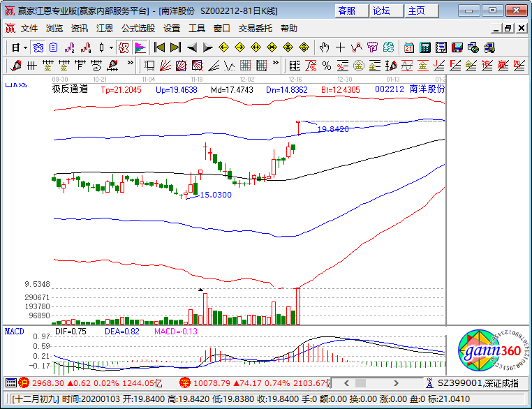Select the candlestick chart type icon
Image resolution: width=532 pixels, height=409 pixels.
[101, 47]
